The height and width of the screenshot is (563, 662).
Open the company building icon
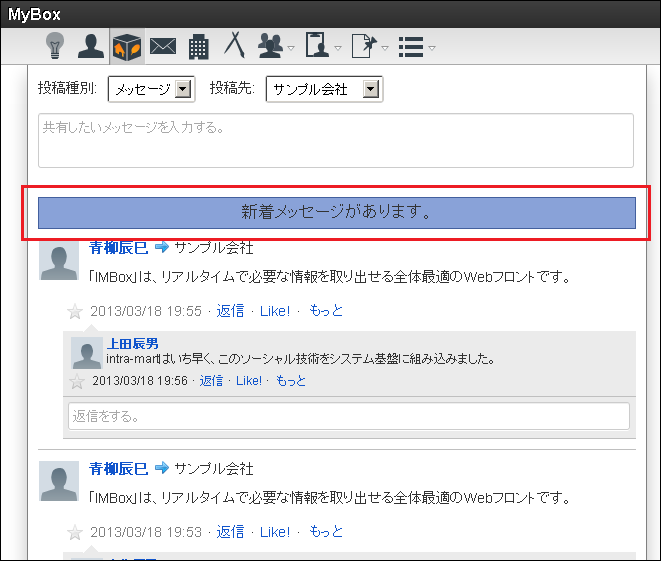(x=198, y=46)
